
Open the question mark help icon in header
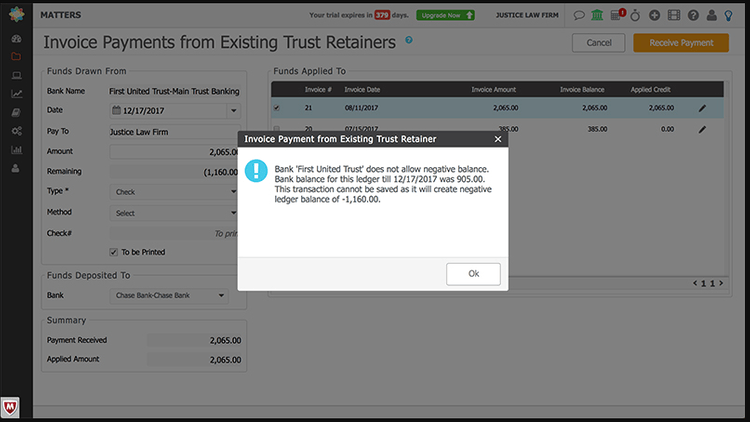[x=693, y=15]
